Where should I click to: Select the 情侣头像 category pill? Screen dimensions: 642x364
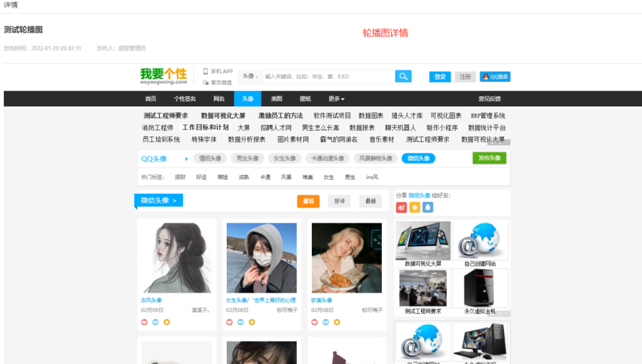coord(210,159)
